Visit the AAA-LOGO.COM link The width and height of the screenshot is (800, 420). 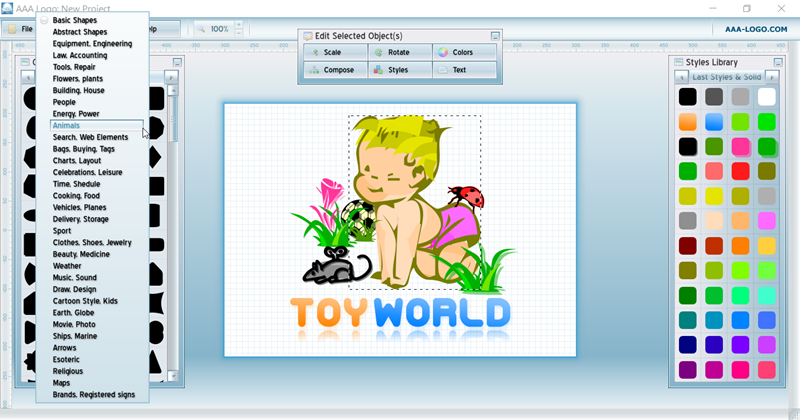[756, 30]
